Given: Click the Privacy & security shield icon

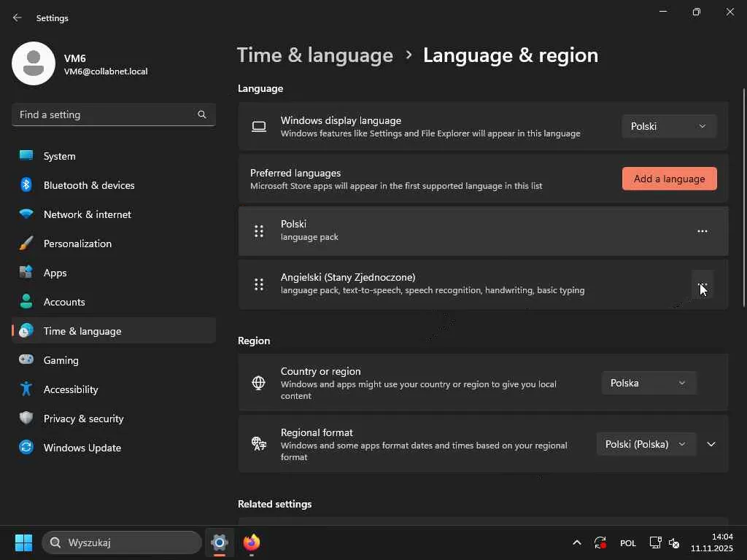Looking at the screenshot, I should click(x=26, y=418).
